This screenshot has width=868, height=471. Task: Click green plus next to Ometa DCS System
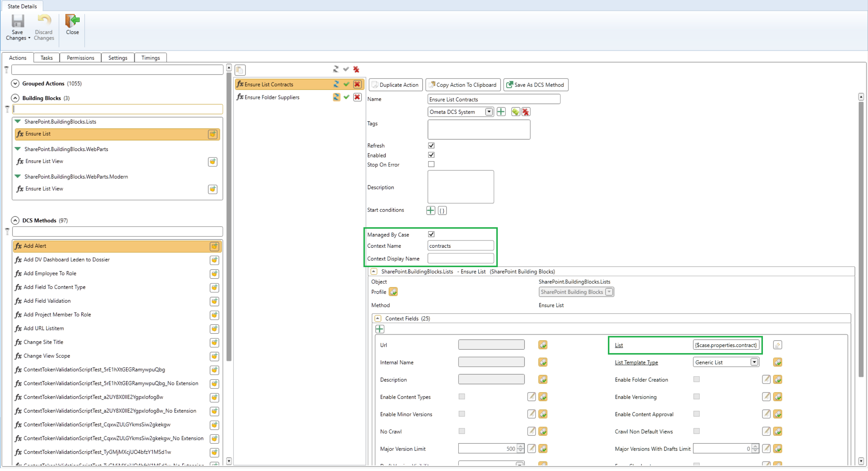point(501,112)
